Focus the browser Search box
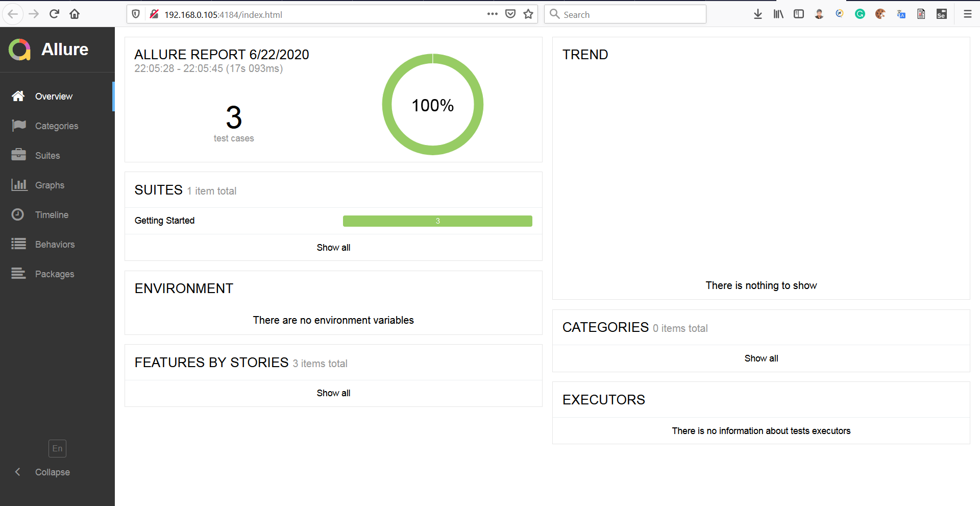The width and height of the screenshot is (980, 506). tap(625, 14)
